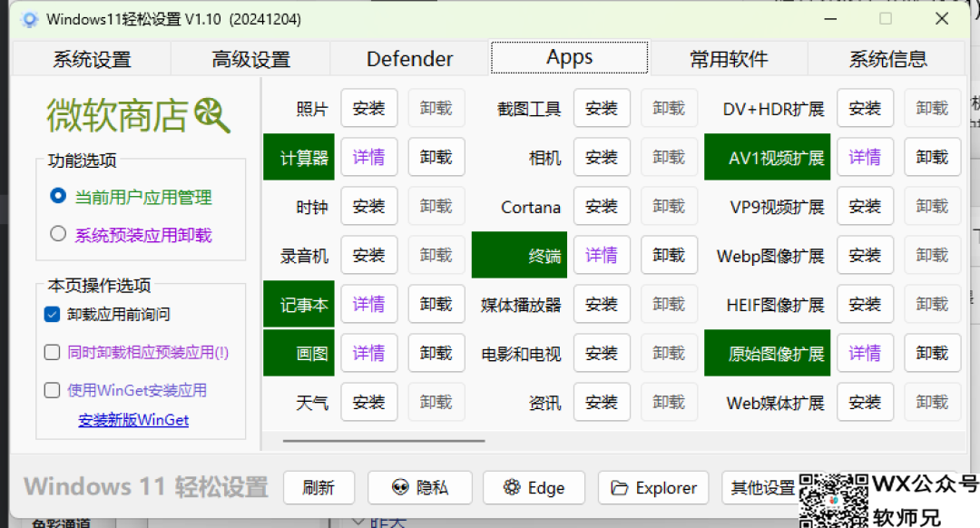This screenshot has width=980, height=528.
Task: Install Cortana
Action: [x=602, y=206]
